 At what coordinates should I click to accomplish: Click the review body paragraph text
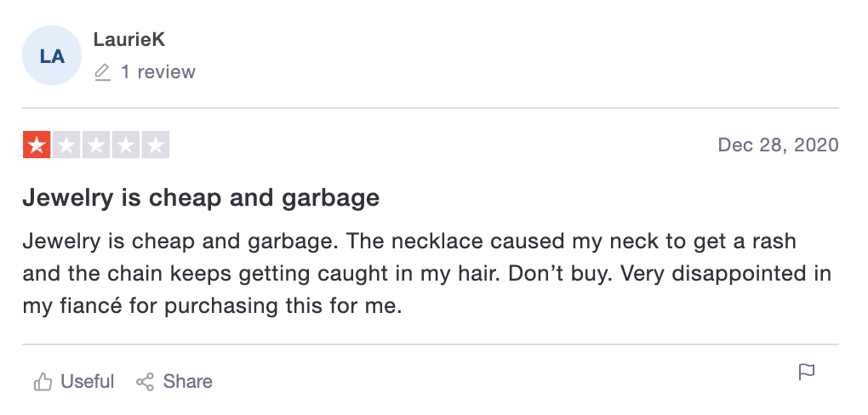pyautogui.click(x=427, y=274)
